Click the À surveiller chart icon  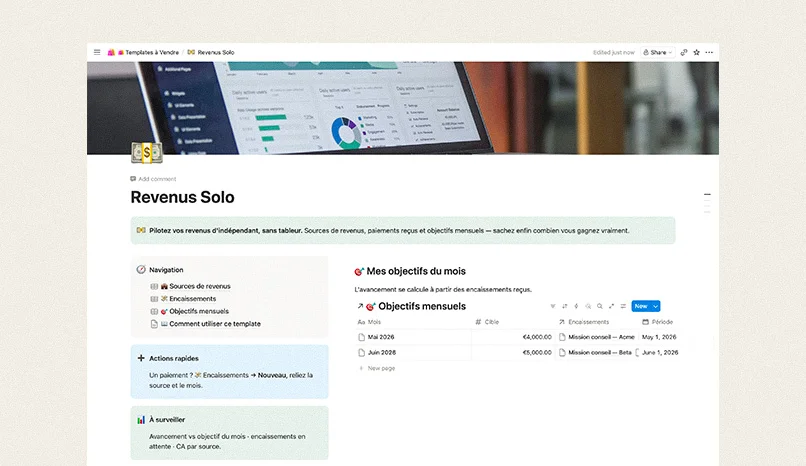[x=141, y=420]
